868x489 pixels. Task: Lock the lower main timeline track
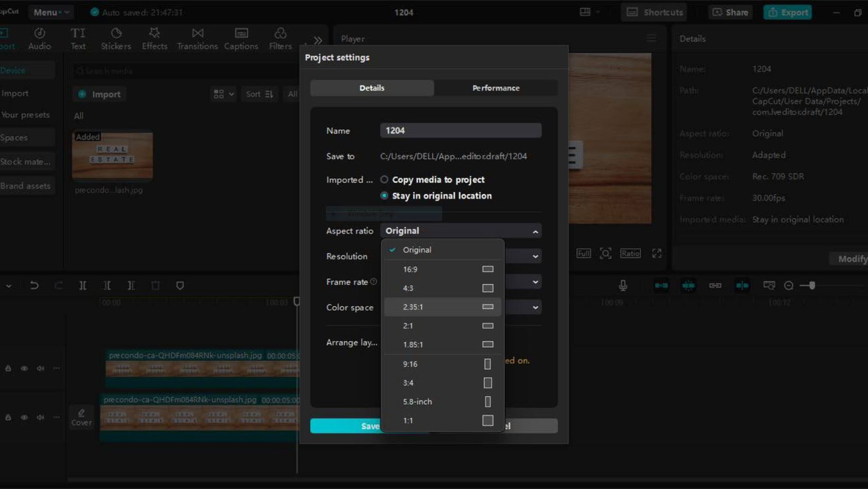pos(8,417)
